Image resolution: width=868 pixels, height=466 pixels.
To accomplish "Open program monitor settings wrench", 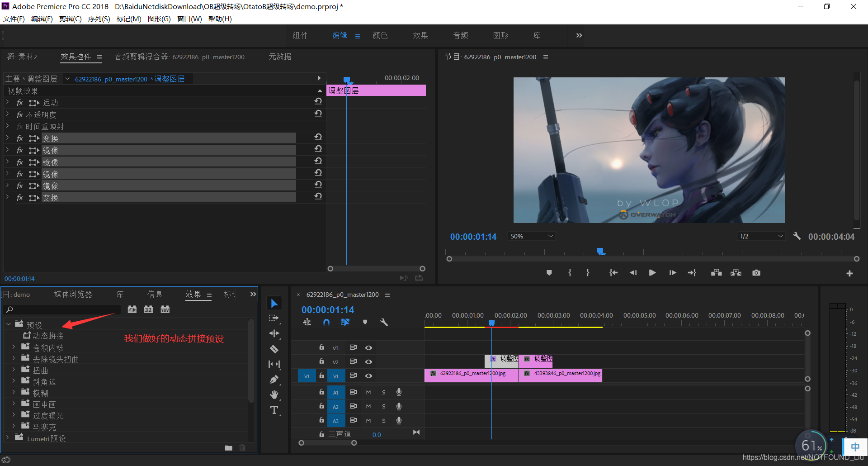I will (797, 236).
